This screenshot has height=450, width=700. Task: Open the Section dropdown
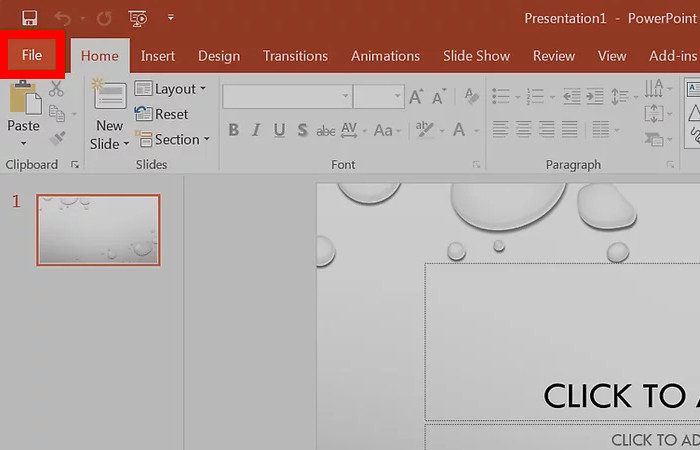click(x=172, y=140)
